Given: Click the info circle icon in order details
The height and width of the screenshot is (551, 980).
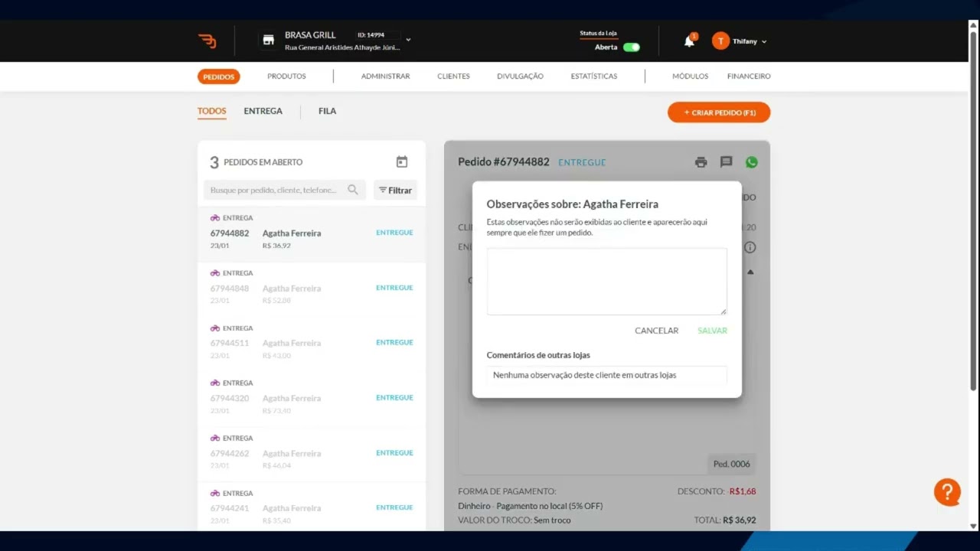Looking at the screenshot, I should (750, 247).
